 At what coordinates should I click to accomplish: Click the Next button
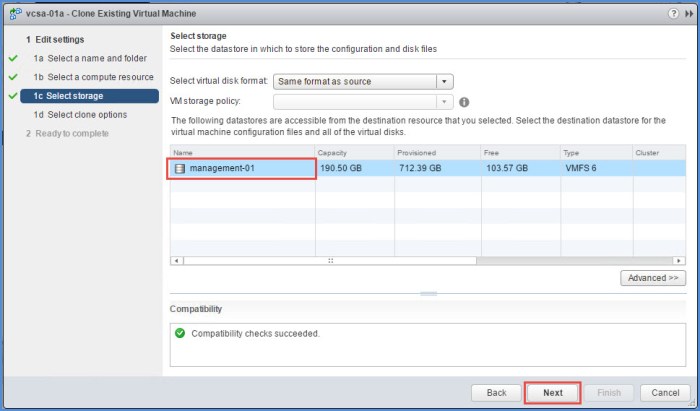tap(553, 393)
